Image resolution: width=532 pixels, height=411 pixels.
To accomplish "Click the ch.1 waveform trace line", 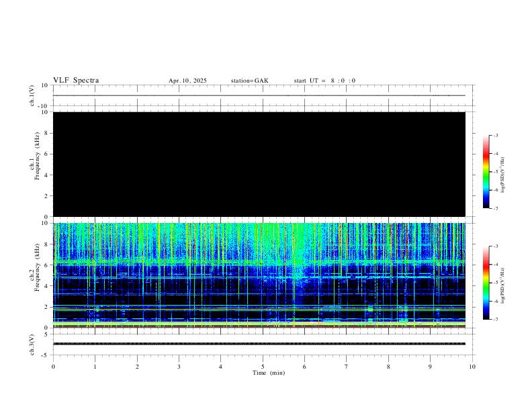I will [x=259, y=95].
